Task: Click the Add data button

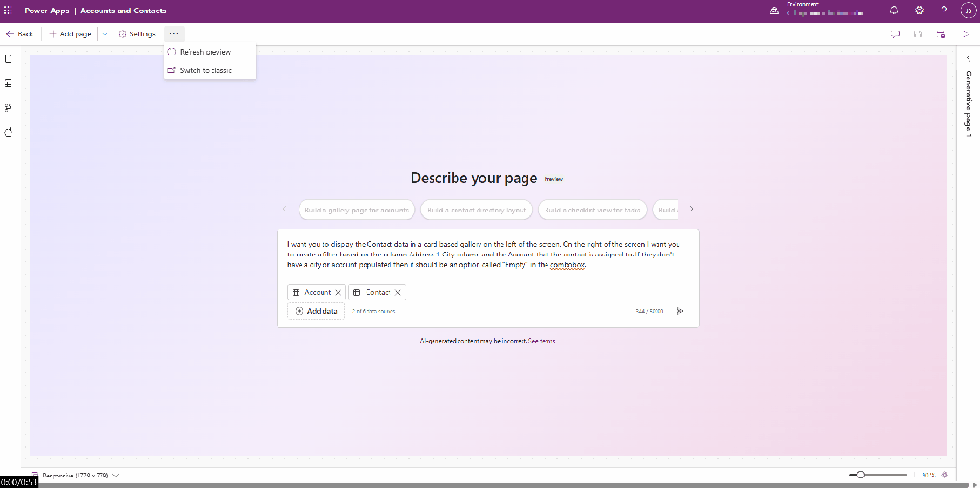Action: 316,311
